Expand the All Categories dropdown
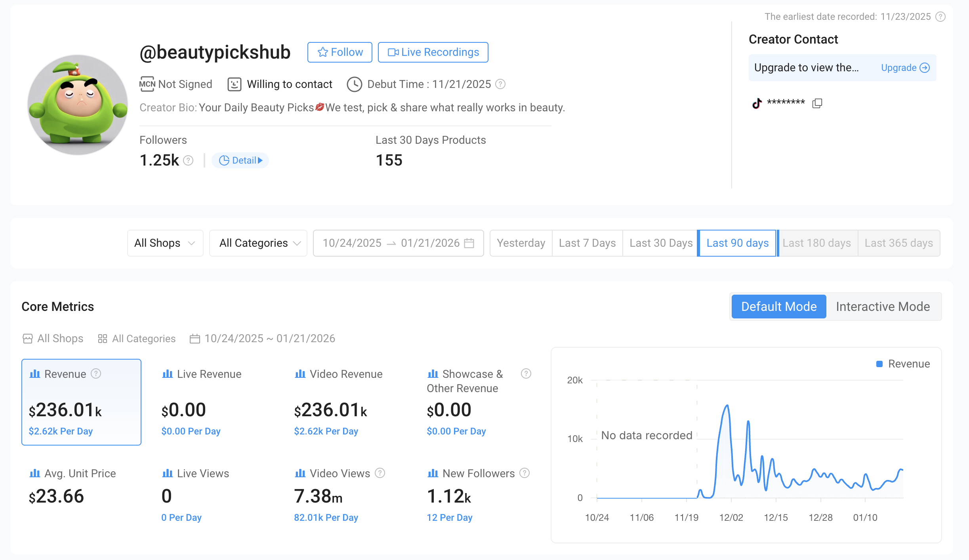969x560 pixels. (x=259, y=243)
